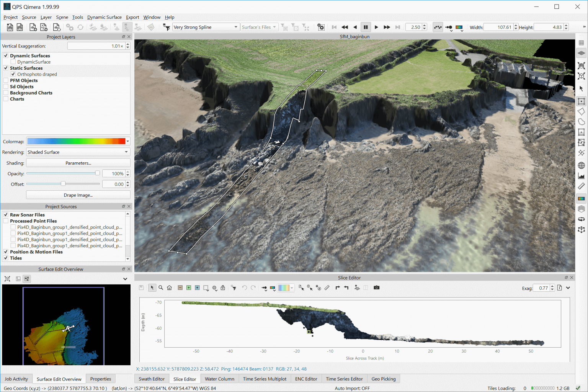Viewport: 588px width, 392px height.
Task: Open the Dynamic Surface menu
Action: coord(104,17)
